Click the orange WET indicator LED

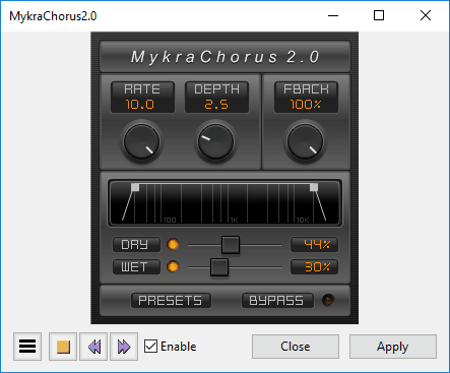(x=173, y=267)
